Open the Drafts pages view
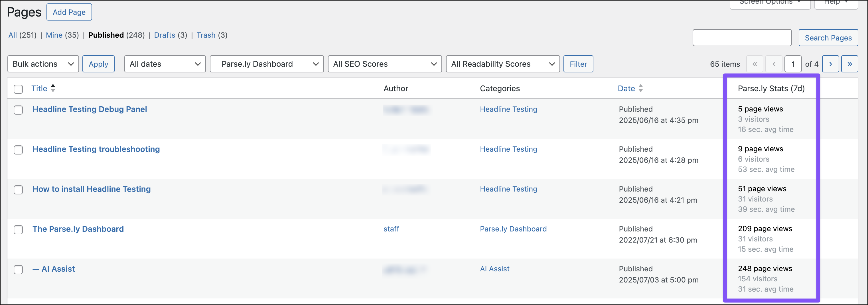The height and width of the screenshot is (305, 868). (165, 35)
